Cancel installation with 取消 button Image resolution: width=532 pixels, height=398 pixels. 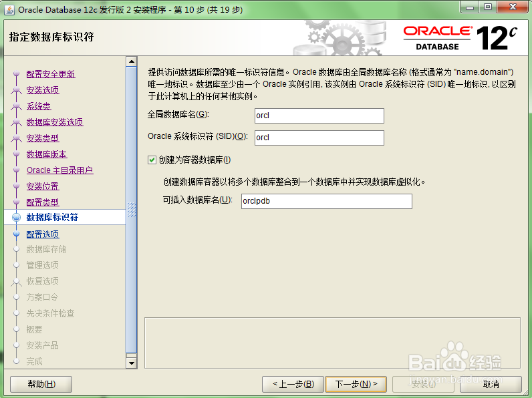(x=491, y=384)
